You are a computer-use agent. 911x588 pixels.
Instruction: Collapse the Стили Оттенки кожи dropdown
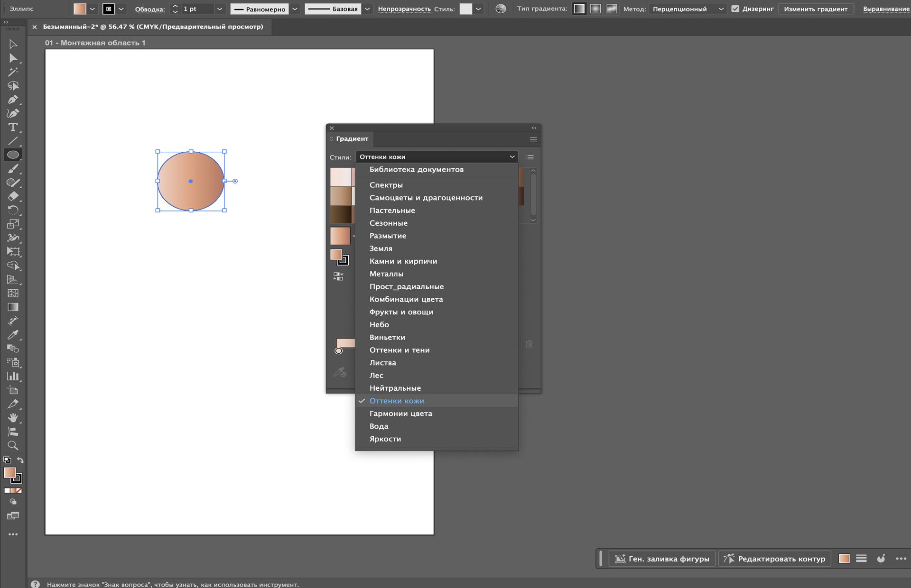pos(512,157)
